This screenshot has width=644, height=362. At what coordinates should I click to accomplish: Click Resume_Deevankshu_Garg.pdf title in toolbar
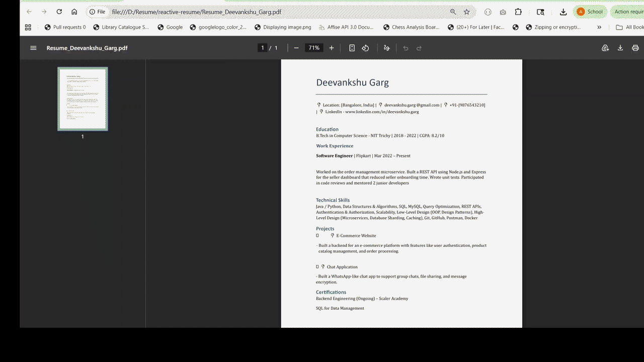(87, 48)
